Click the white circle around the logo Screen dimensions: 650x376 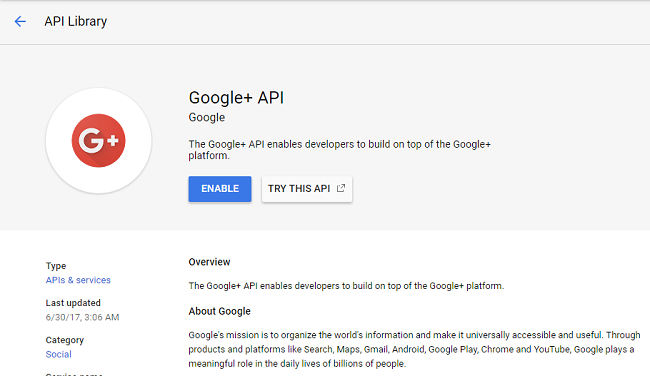(x=98, y=141)
